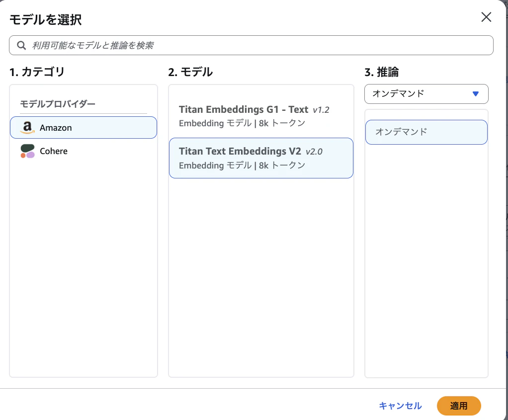Click the Cohere logo icon
The width and height of the screenshot is (508, 420).
click(27, 151)
